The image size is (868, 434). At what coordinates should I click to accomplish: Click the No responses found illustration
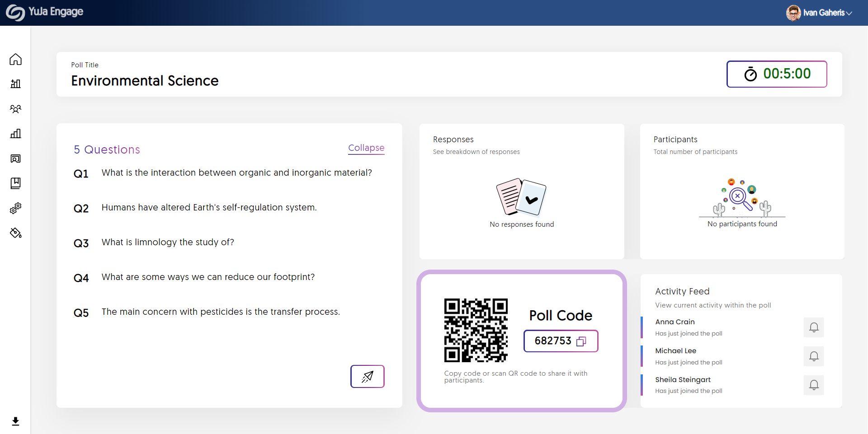521,197
